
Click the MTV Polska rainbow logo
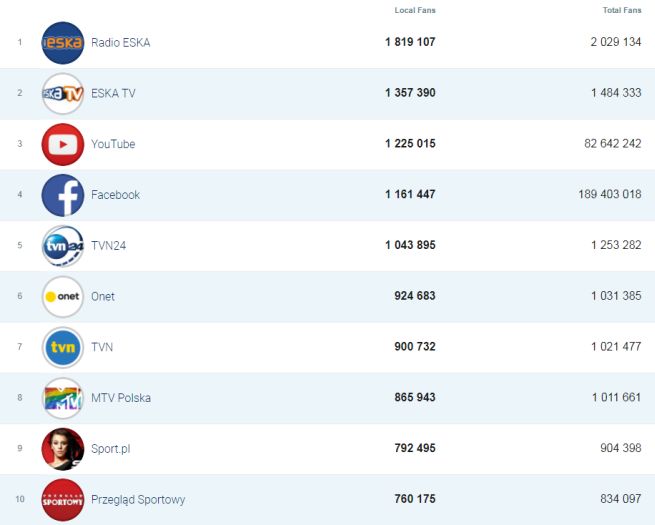point(63,399)
